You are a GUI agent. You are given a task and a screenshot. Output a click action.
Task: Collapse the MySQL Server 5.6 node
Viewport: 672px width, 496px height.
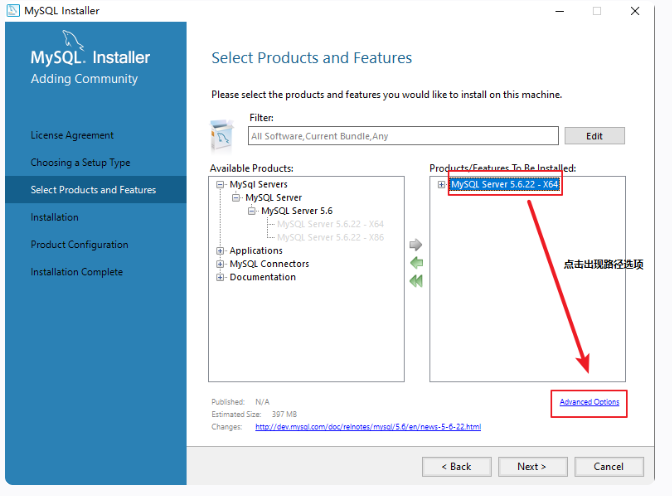[x=252, y=211]
